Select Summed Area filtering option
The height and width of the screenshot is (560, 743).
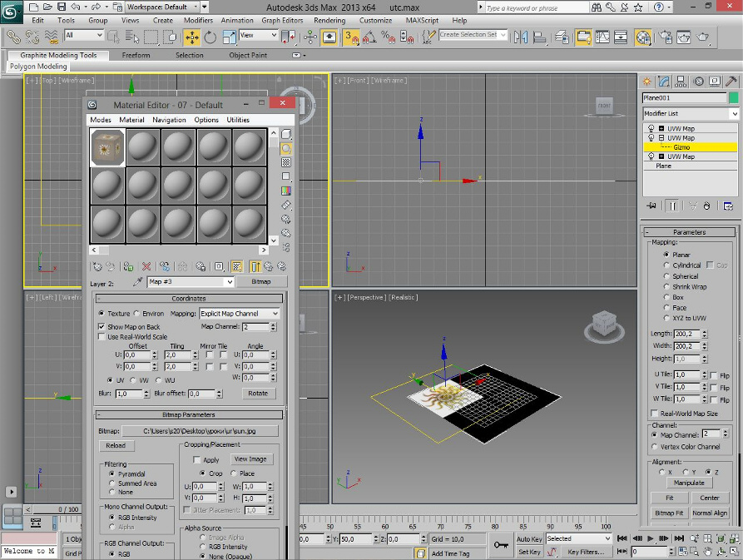tap(111, 483)
